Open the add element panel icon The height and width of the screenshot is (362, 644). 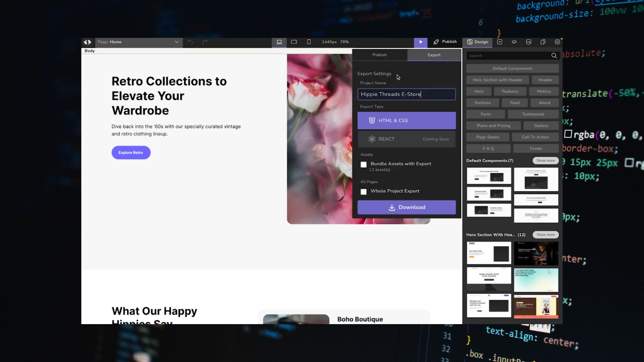[500, 42]
